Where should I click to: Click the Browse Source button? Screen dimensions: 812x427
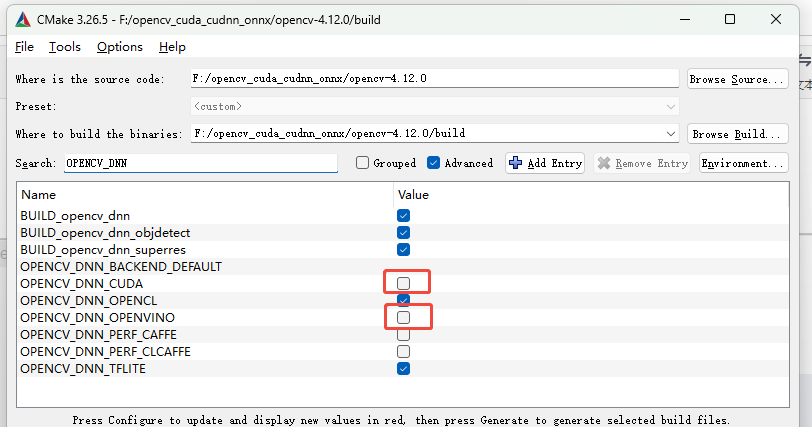[x=737, y=79]
